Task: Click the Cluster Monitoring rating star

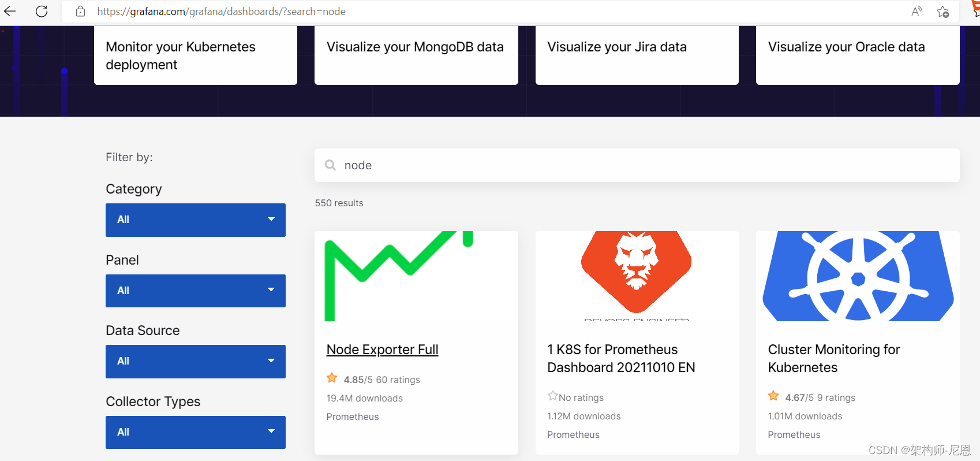Action: coord(773,396)
